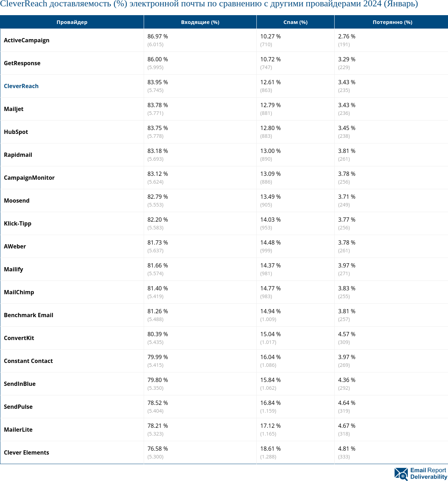Click the Потерянно (%) column header
The height and width of the screenshot is (481, 448).
[392, 22]
